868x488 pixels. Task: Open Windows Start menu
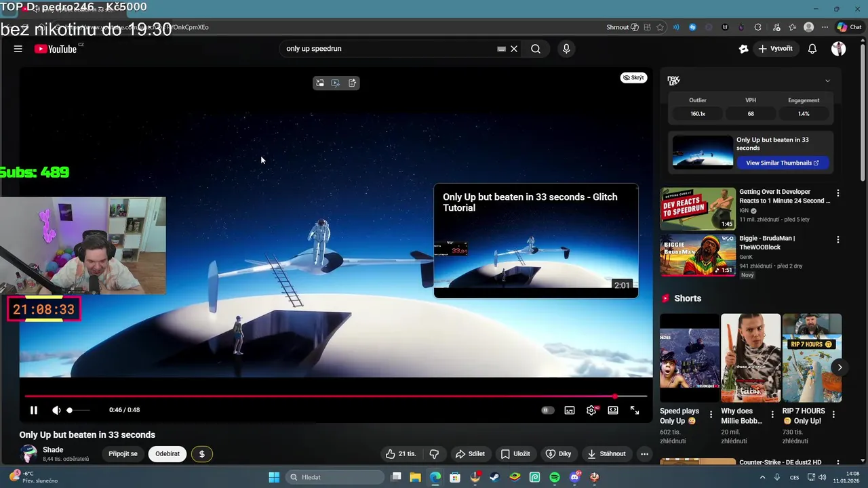[274, 477]
